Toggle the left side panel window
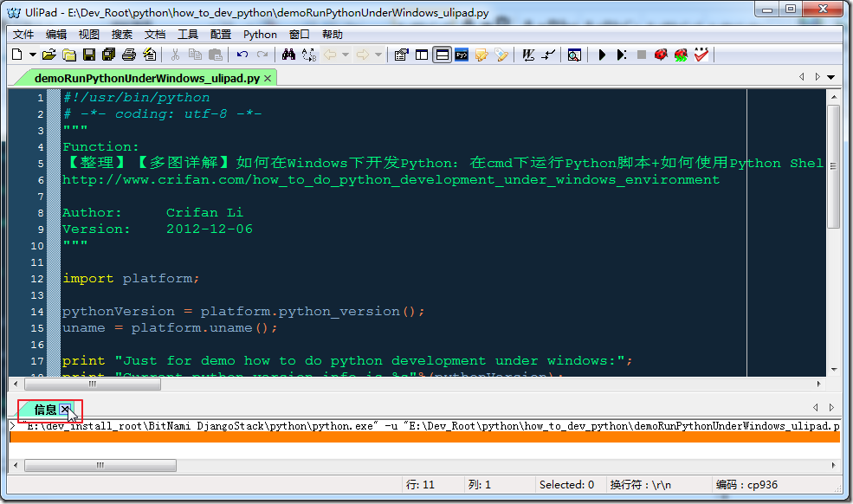 pos(422,55)
